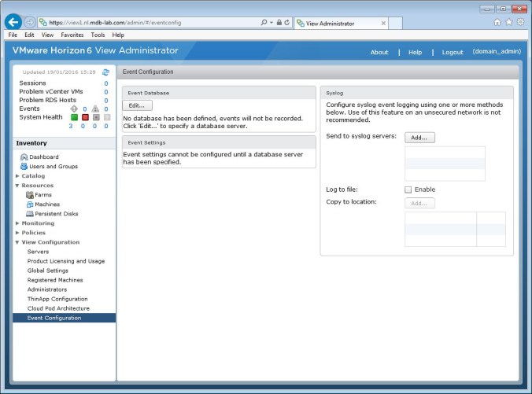The width and height of the screenshot is (532, 394).
Task: Open Persistent Disks in inventory
Action: (x=56, y=214)
